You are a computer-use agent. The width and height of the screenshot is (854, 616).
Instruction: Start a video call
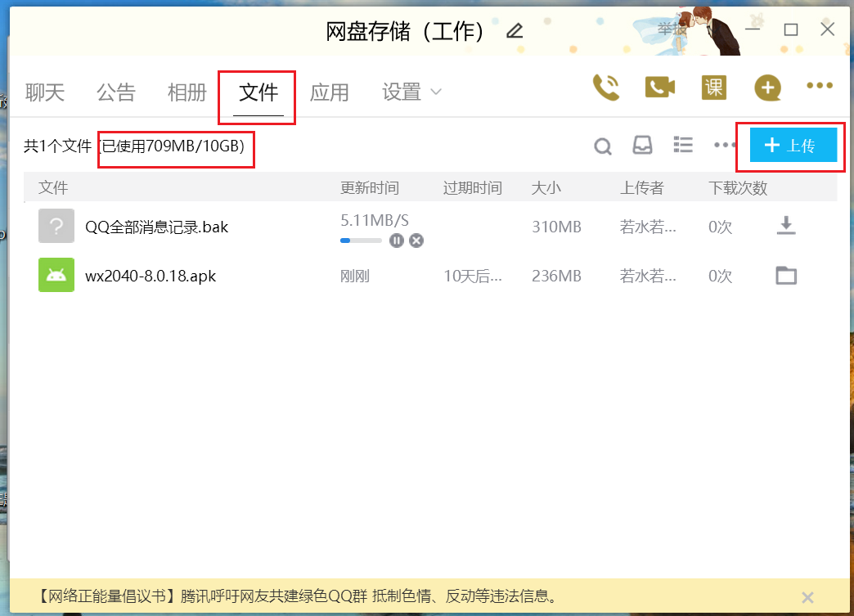tap(659, 87)
